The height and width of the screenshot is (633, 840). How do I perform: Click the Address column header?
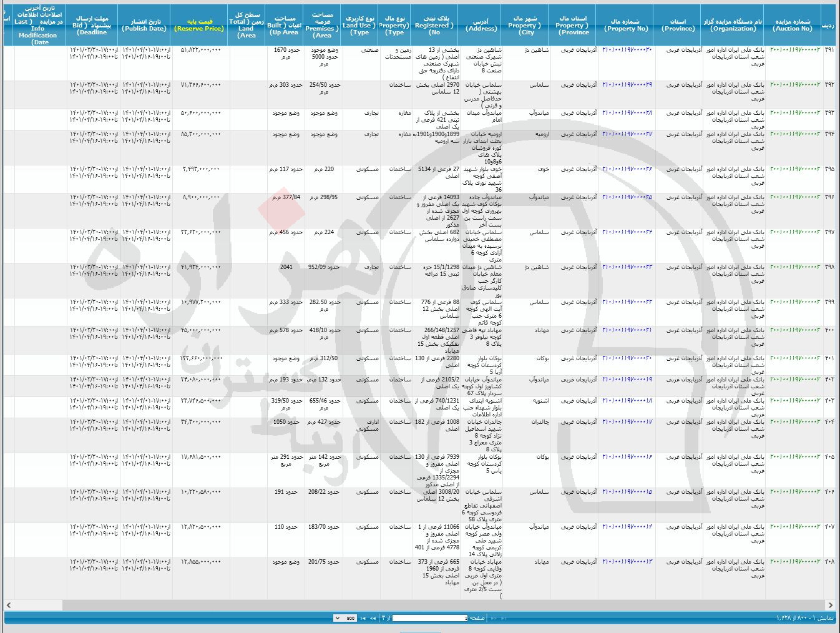(481, 25)
